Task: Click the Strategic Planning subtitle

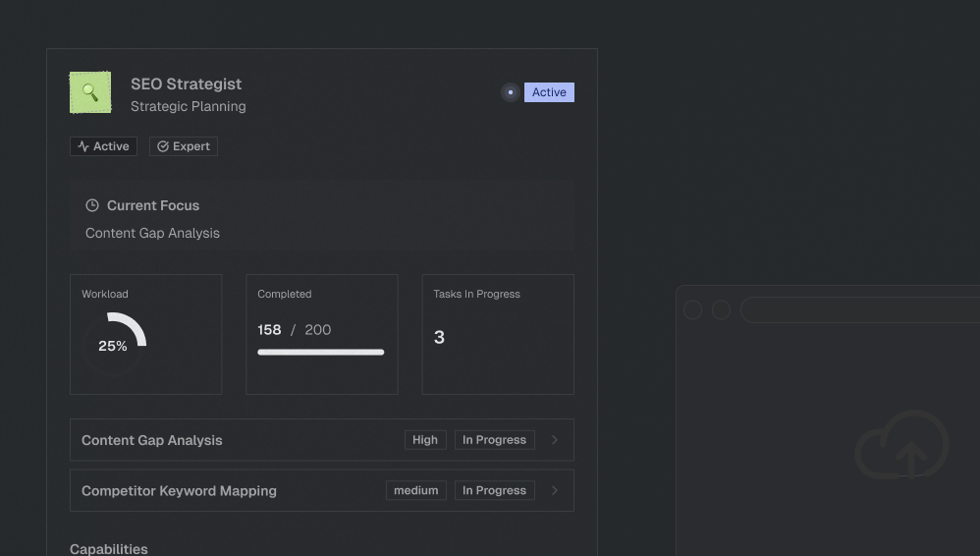Action: [189, 106]
